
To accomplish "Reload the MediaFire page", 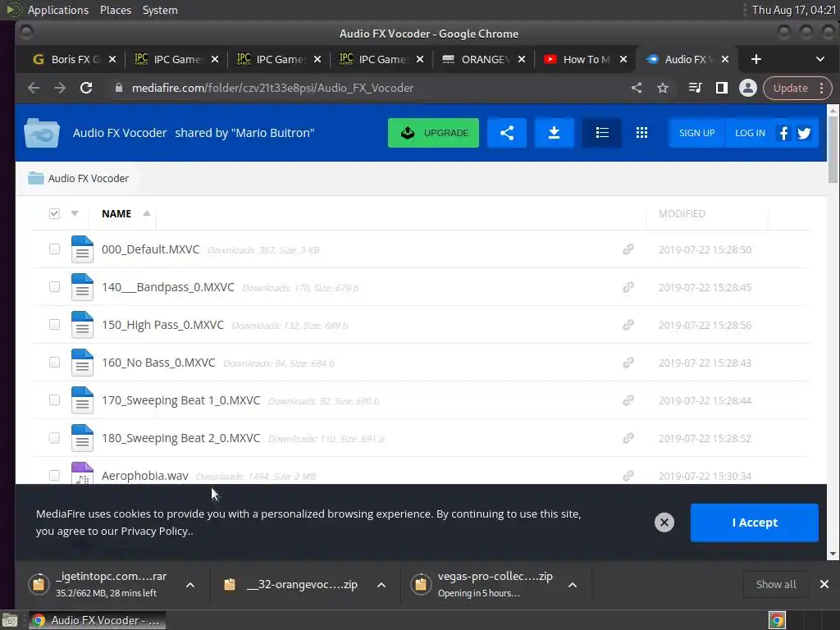I will click(86, 88).
